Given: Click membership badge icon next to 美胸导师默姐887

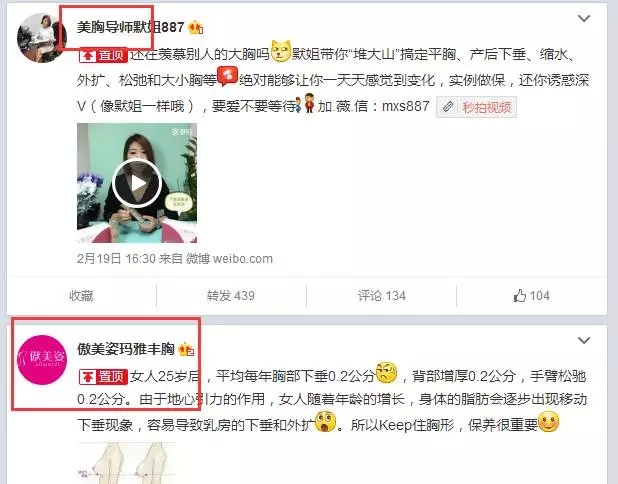Looking at the screenshot, I should click(195, 28).
